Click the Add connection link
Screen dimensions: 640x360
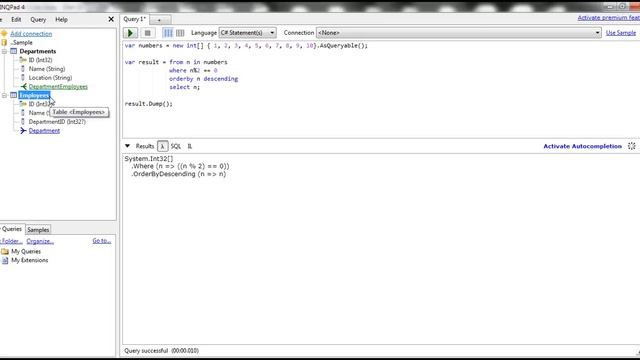pyautogui.click(x=31, y=33)
